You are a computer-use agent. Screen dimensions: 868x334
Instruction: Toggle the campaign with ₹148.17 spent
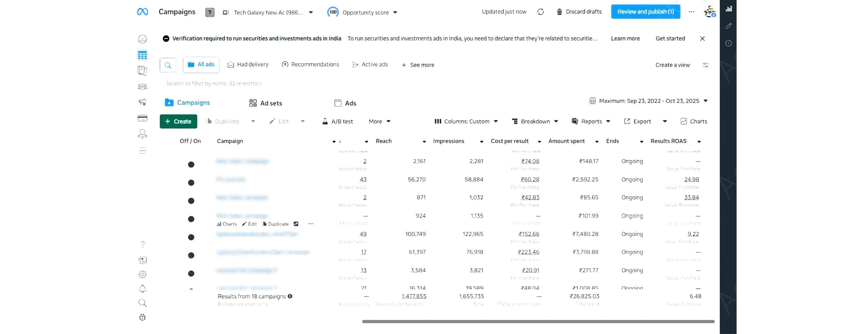191,165
